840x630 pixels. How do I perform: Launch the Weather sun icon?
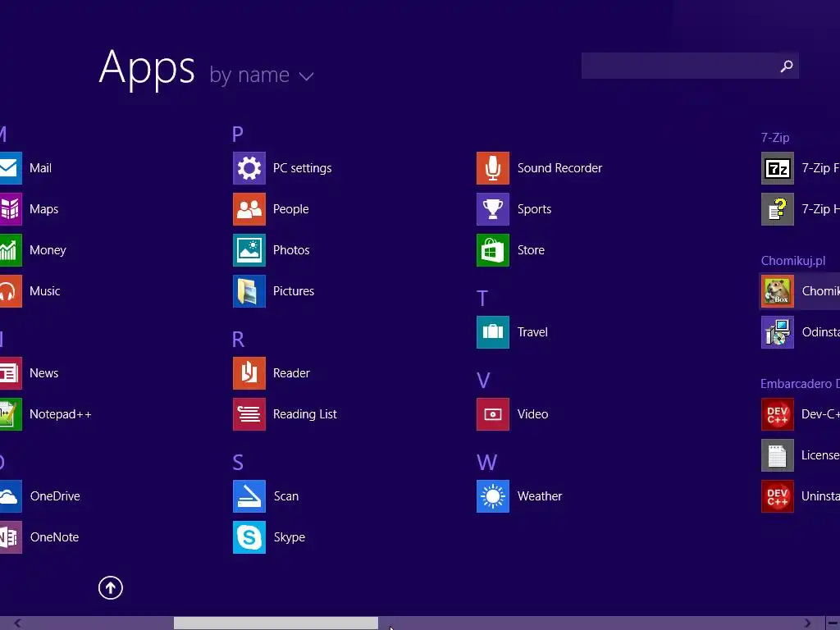(493, 496)
